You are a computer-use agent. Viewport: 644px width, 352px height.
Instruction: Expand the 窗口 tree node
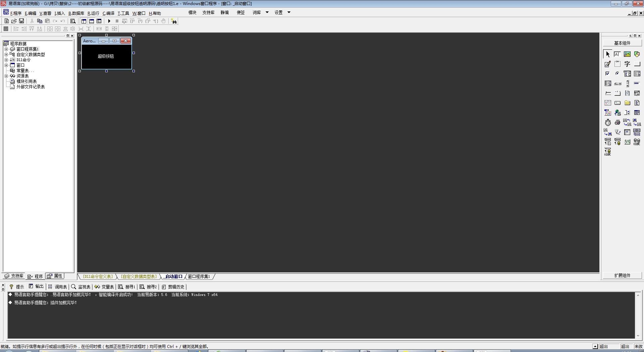[6, 65]
